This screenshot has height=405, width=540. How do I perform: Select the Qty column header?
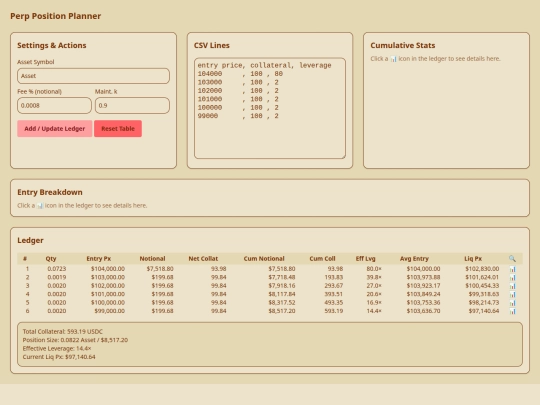click(51, 259)
